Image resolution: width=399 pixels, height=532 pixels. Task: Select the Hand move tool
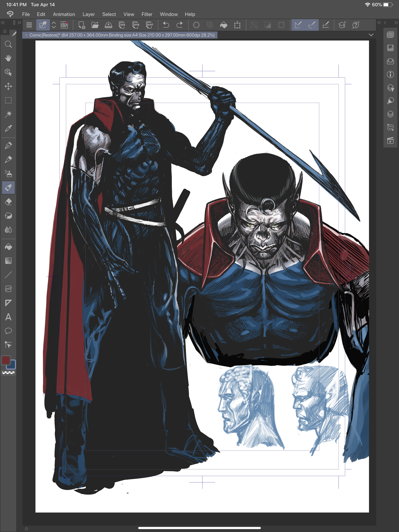click(x=8, y=58)
